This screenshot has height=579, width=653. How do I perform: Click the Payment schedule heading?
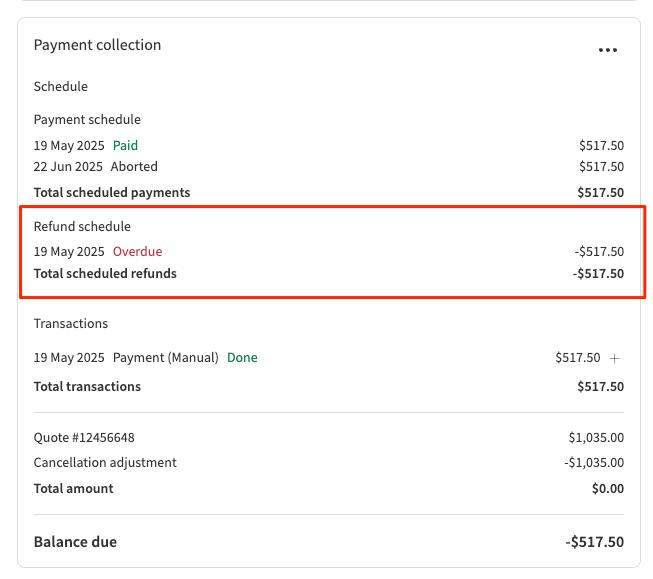[87, 120]
